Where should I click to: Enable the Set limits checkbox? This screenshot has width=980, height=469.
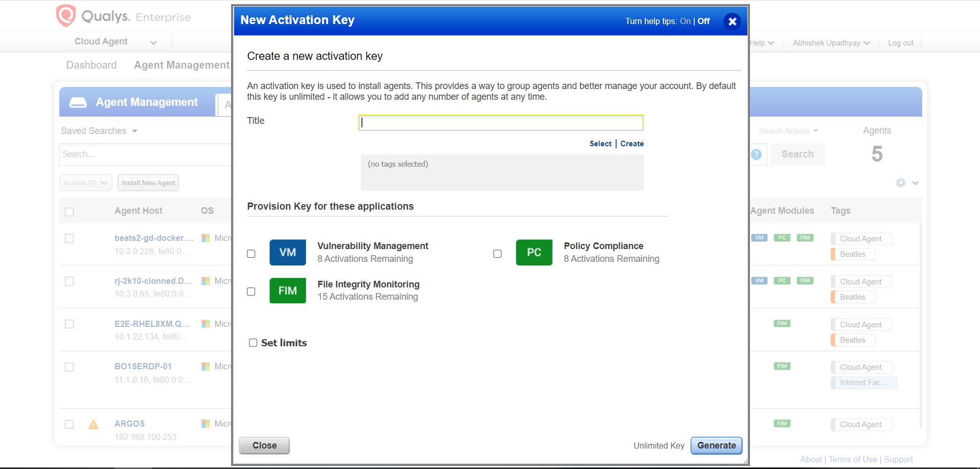coord(253,343)
